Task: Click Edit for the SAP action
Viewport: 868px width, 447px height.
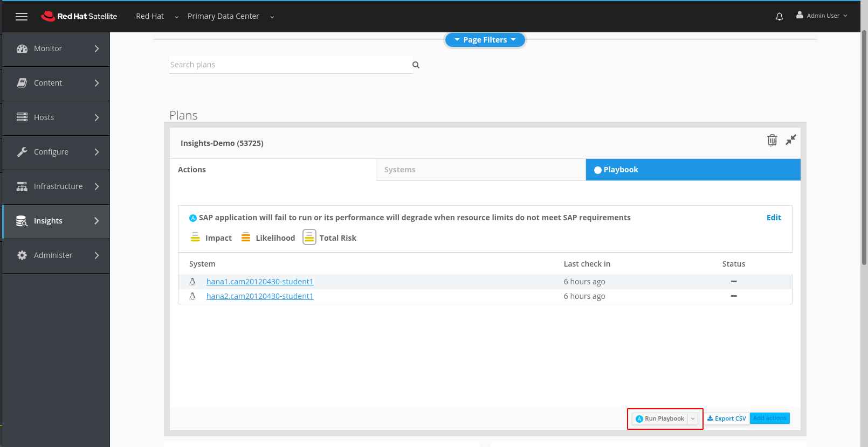Action: [774, 218]
